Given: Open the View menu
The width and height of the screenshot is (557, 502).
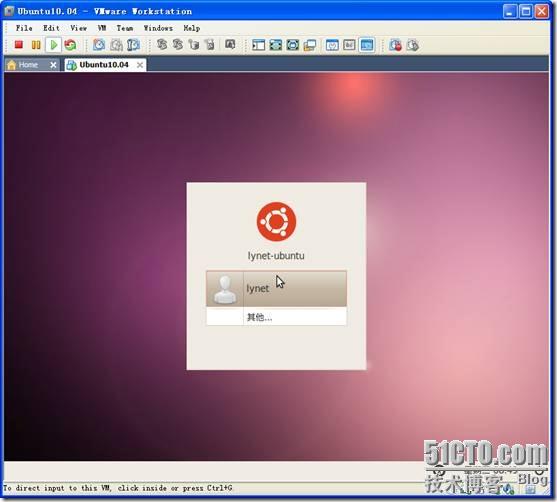Looking at the screenshot, I should click(x=78, y=28).
